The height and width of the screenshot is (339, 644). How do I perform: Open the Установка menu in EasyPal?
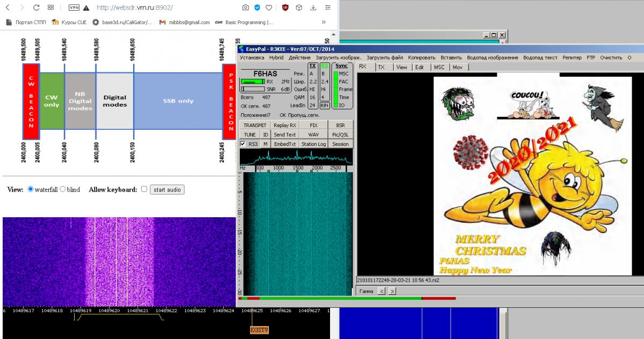coord(252,57)
